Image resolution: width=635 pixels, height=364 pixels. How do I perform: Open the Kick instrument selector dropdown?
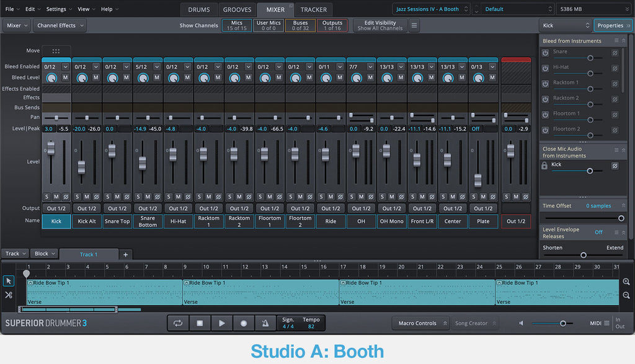click(566, 25)
